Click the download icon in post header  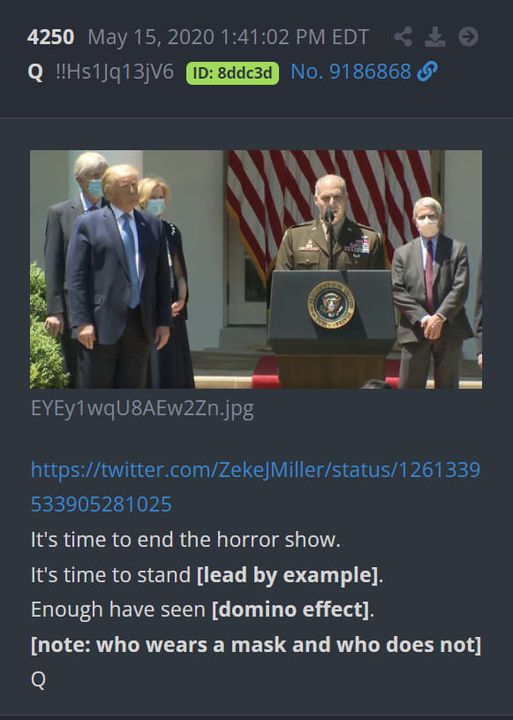[434, 37]
